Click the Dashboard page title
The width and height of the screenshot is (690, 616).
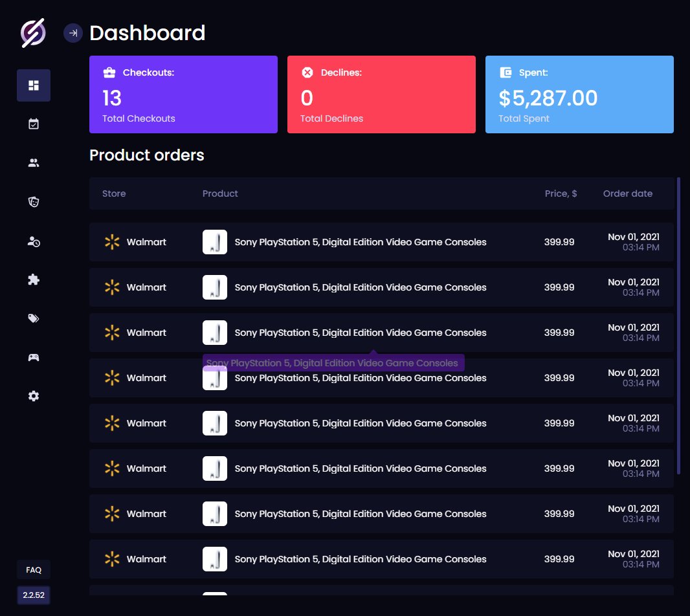[x=148, y=33]
